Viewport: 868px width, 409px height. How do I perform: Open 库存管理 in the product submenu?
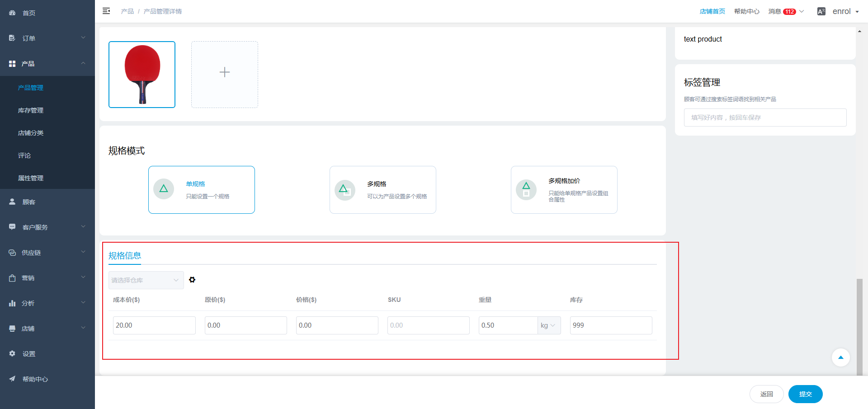coord(31,110)
